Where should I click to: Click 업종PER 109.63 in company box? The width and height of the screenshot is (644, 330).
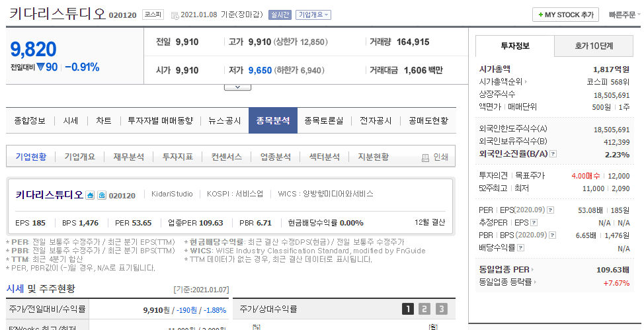pyautogui.click(x=196, y=223)
